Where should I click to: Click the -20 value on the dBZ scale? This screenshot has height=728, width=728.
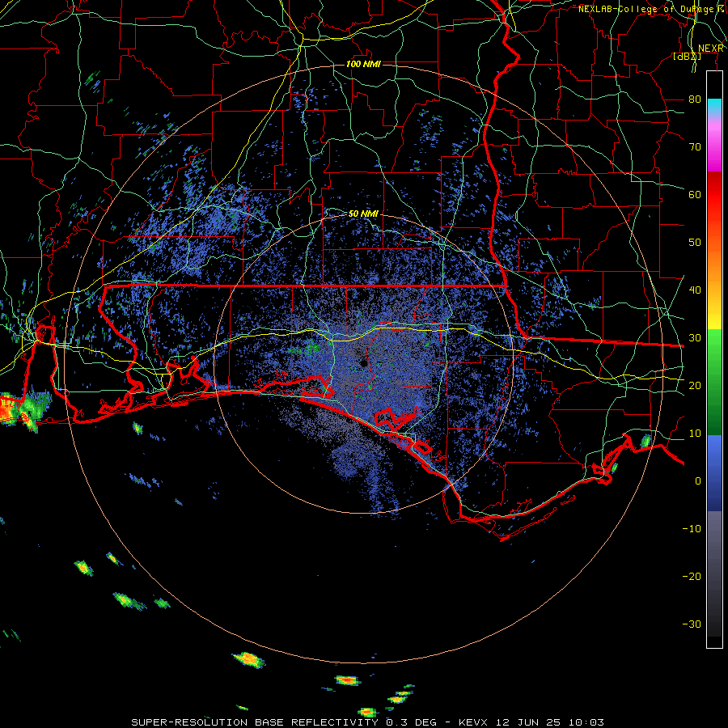coord(692,576)
